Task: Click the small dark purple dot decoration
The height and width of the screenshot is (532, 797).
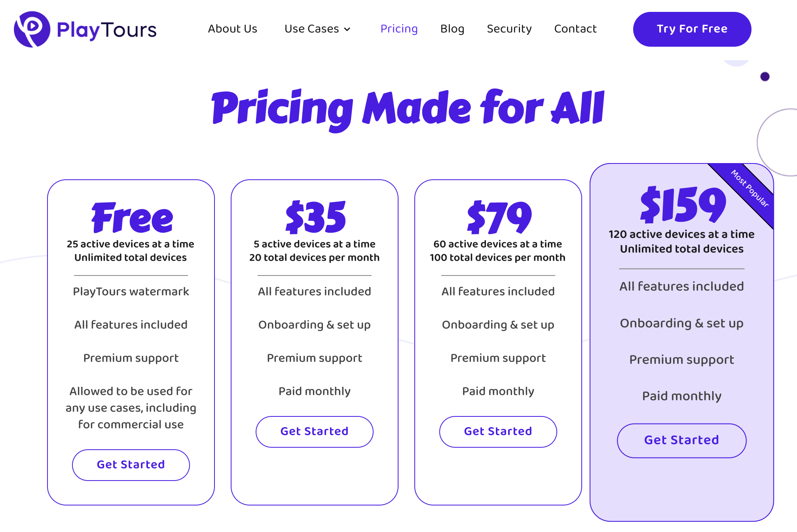Action: (765, 76)
